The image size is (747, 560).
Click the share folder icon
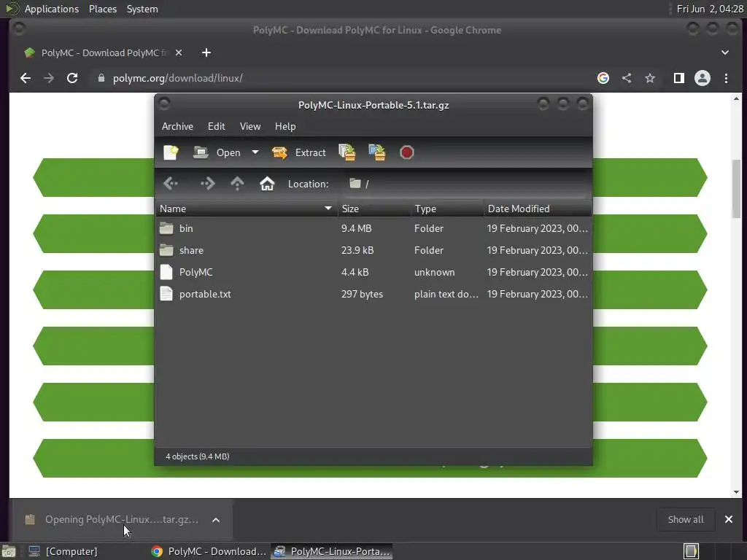coord(166,251)
